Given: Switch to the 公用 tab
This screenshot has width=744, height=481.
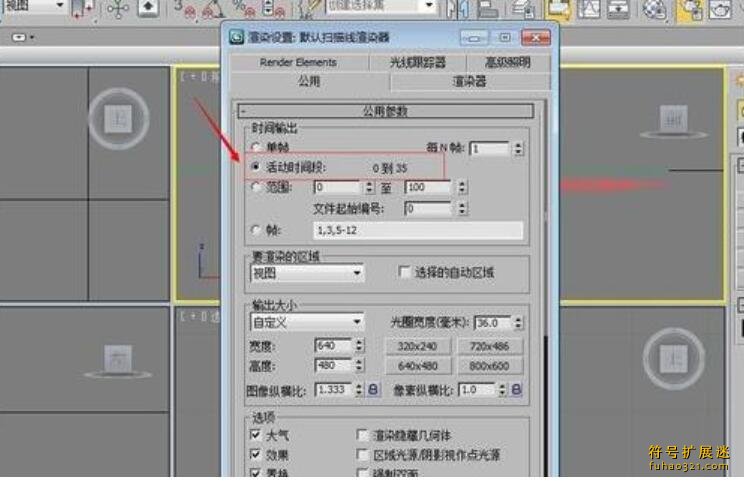Looking at the screenshot, I should [309, 81].
